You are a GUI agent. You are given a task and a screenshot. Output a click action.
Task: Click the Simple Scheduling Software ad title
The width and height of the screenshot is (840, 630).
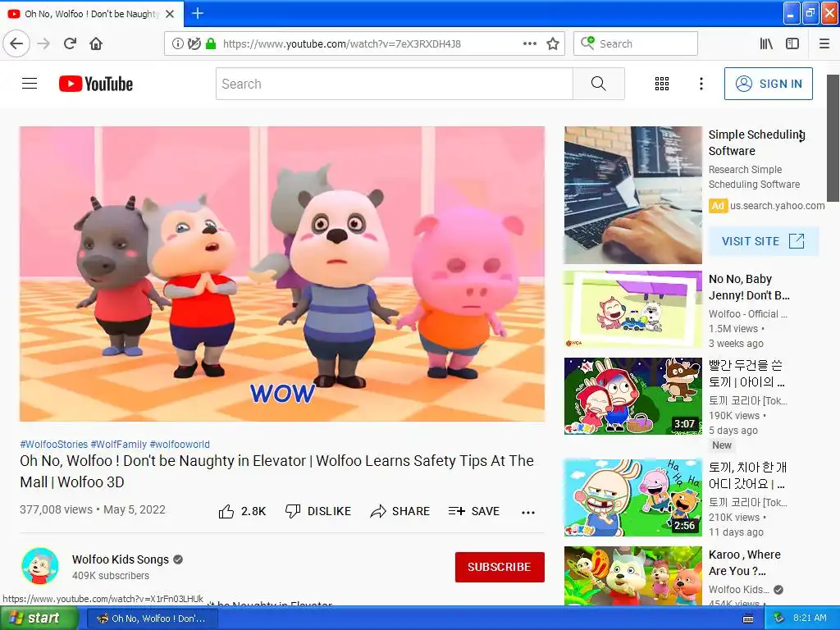[756, 143]
